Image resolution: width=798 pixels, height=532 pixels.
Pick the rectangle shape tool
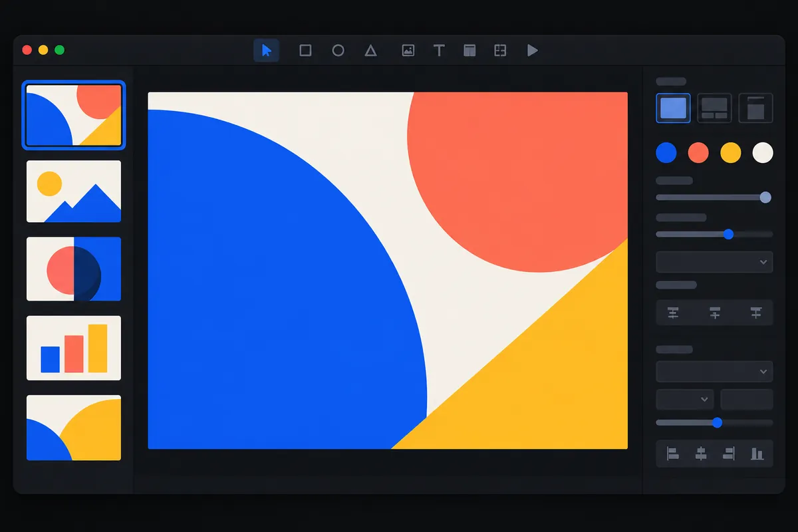[305, 51]
